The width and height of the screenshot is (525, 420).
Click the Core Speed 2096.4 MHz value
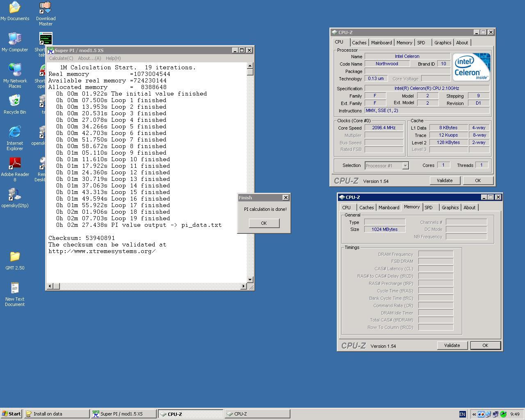click(384, 128)
